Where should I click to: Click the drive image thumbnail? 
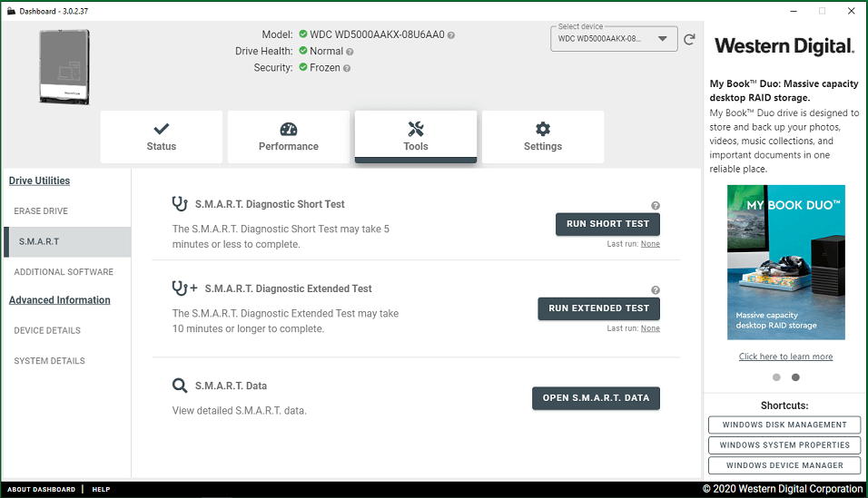click(64, 67)
